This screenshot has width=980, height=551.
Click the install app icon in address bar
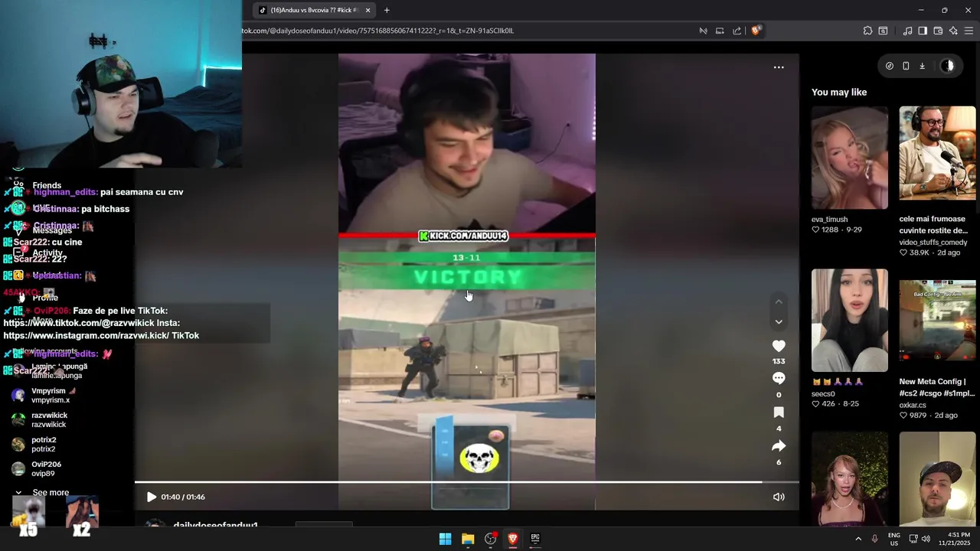pyautogui.click(x=720, y=31)
